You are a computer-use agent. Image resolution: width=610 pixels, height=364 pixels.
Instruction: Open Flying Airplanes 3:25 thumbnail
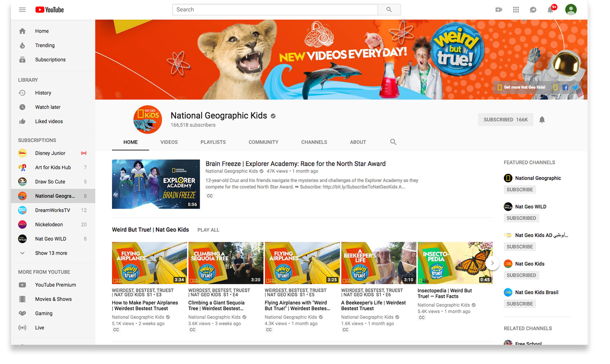click(x=302, y=263)
